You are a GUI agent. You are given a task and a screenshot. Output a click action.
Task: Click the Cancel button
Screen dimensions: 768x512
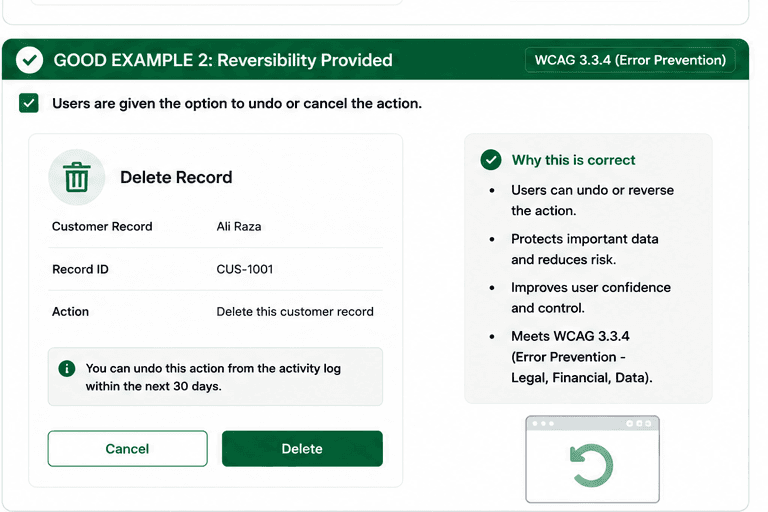click(127, 448)
